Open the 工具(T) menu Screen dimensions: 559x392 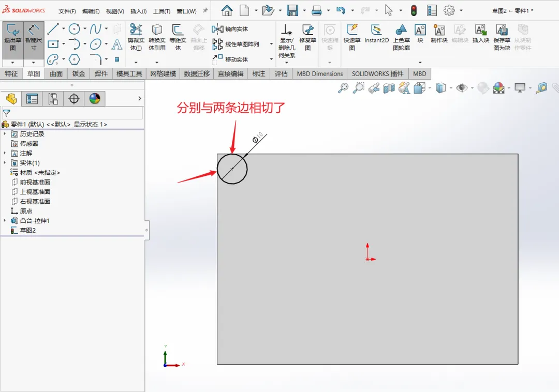(x=161, y=11)
